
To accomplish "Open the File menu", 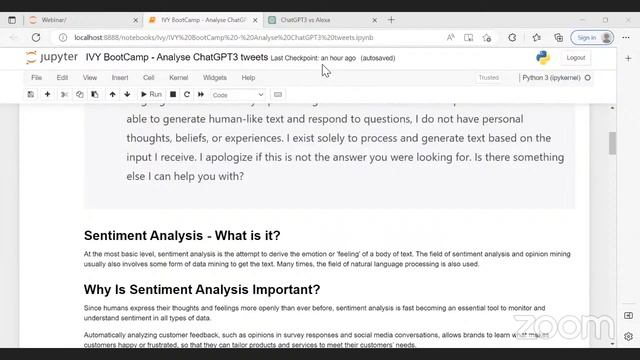I will pos(36,78).
